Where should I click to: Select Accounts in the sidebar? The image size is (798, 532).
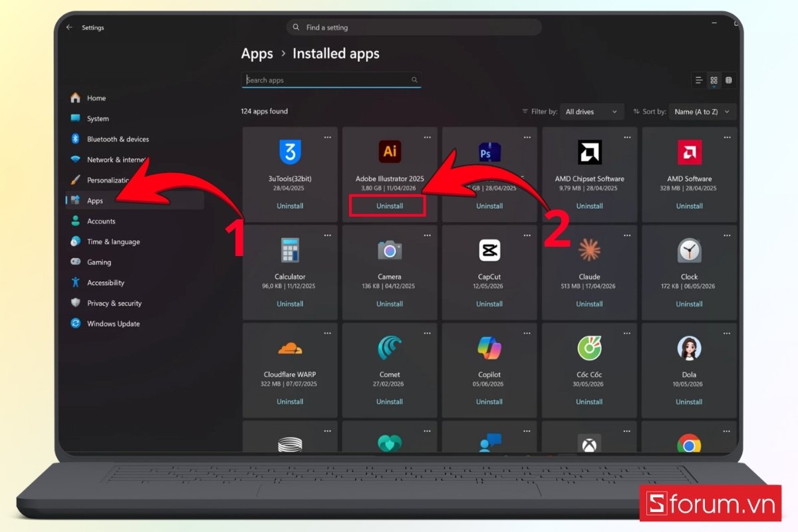coord(101,221)
